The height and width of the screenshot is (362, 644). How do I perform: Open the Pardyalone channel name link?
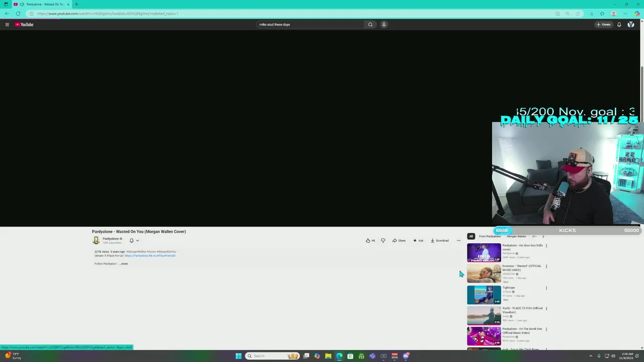(111, 239)
